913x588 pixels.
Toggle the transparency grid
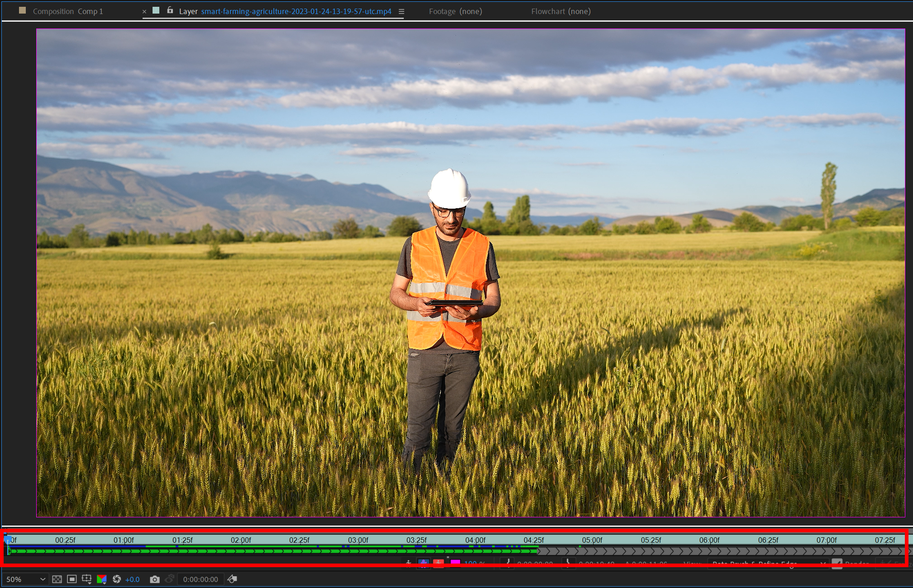pyautogui.click(x=57, y=579)
